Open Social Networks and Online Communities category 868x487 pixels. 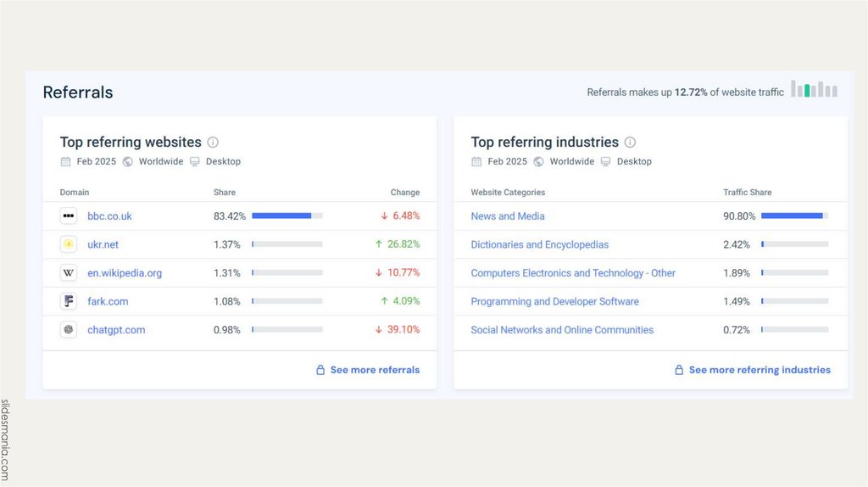click(562, 330)
